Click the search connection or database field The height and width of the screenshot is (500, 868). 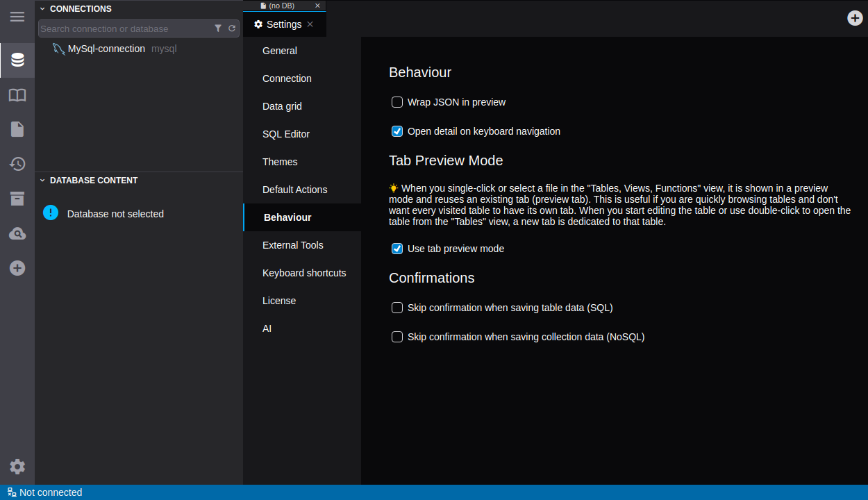[124, 28]
